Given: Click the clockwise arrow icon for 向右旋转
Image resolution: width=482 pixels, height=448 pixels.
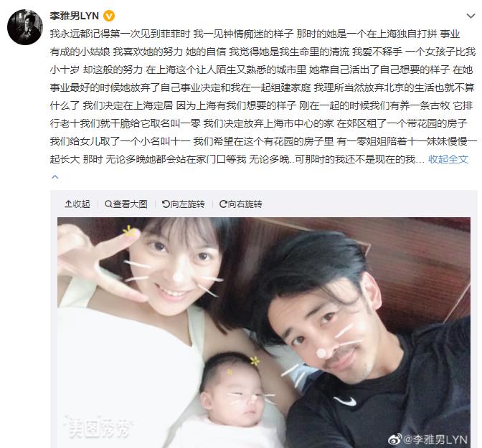Looking at the screenshot, I should pyautogui.click(x=223, y=204).
